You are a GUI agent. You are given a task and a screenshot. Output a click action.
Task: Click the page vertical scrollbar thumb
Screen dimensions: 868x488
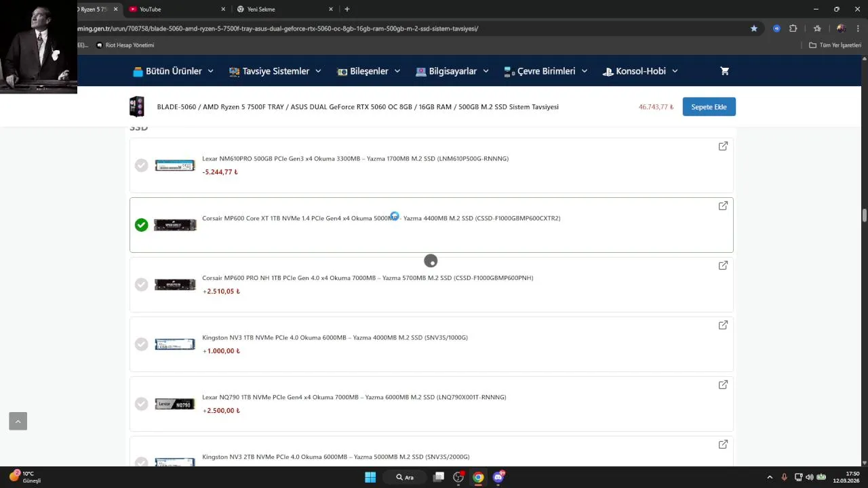coord(864,216)
